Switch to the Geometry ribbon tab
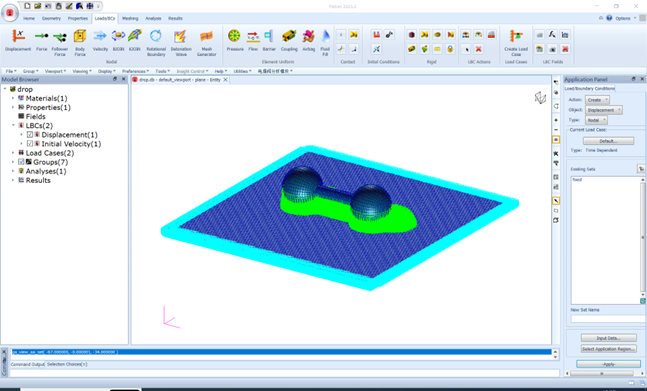Screen dimensions: 647x391 51,19
